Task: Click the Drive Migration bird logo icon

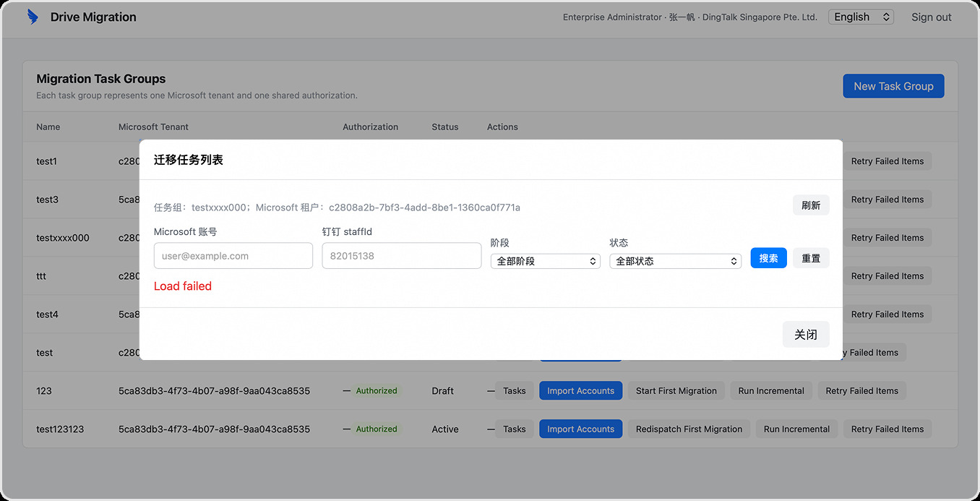Action: (33, 17)
